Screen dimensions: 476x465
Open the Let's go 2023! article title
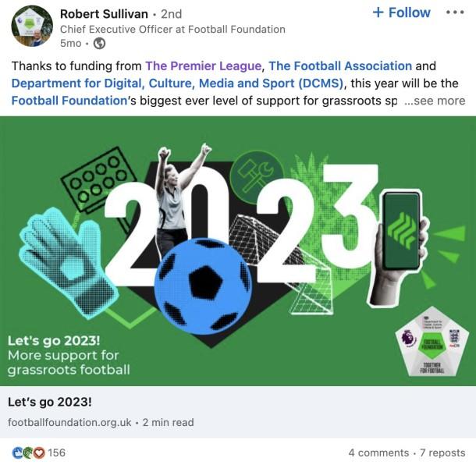[50, 402]
